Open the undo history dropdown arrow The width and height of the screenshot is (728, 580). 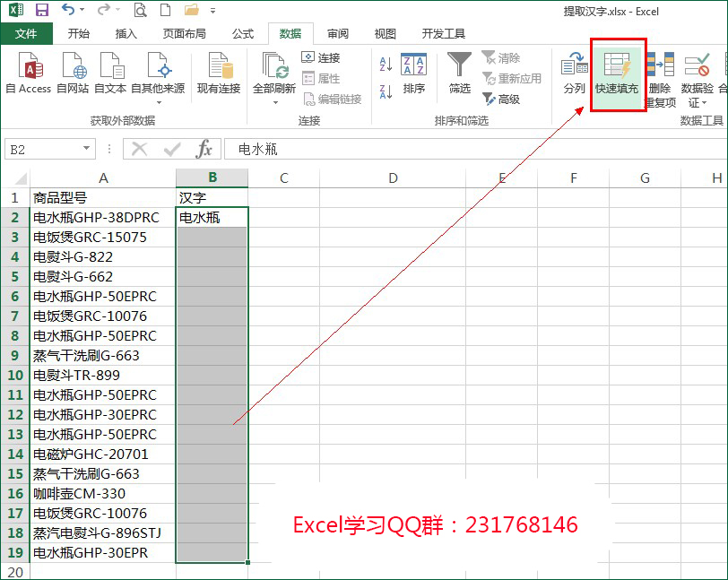pos(82,10)
